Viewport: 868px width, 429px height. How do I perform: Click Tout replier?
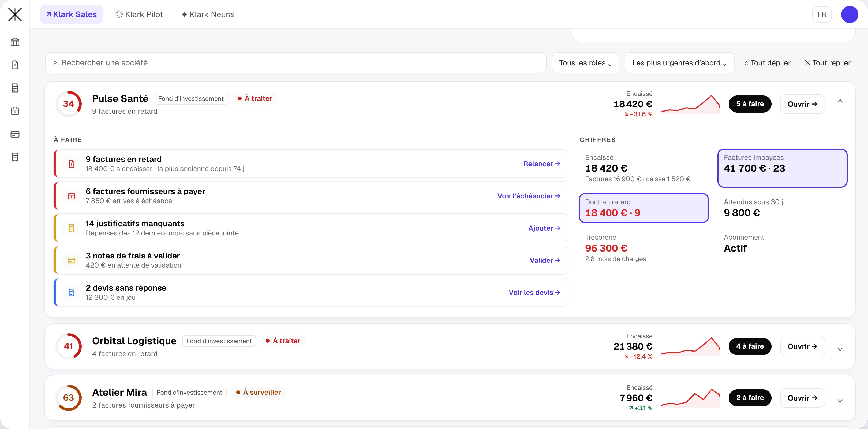click(x=828, y=63)
